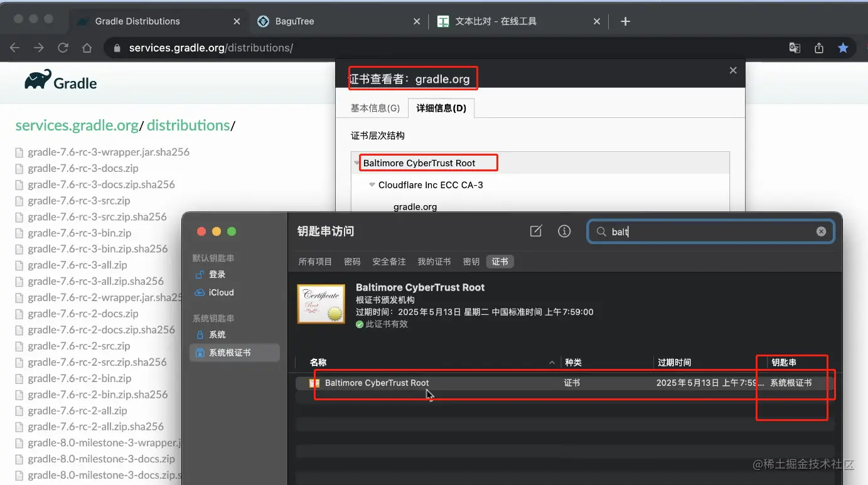Go back with the browser back arrow
This screenshot has width=868, height=485.
[x=15, y=48]
